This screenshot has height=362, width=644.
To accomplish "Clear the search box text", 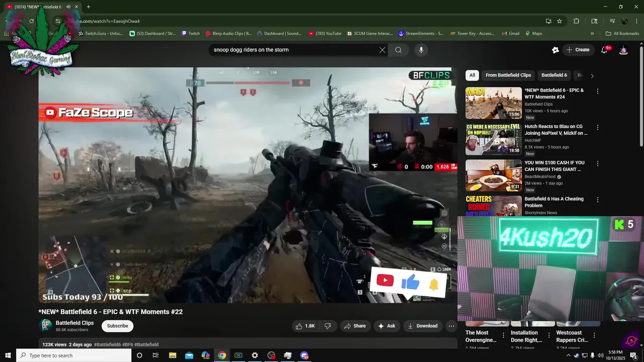I will tap(382, 50).
